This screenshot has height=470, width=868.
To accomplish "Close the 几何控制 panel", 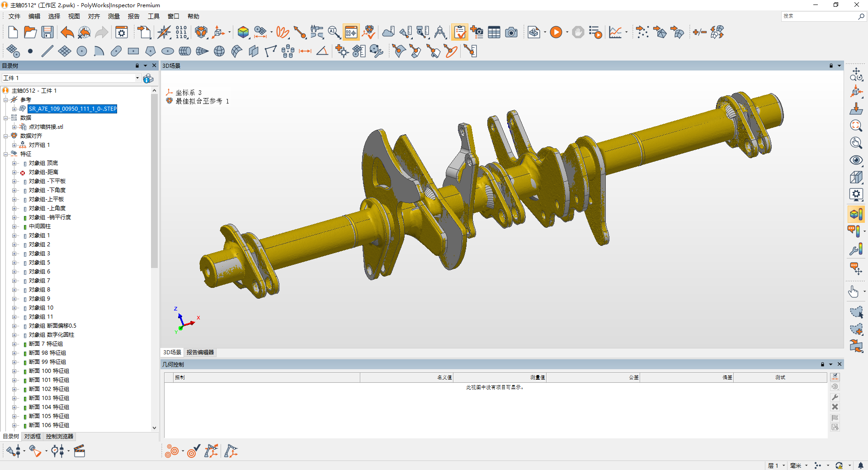I will click(840, 364).
